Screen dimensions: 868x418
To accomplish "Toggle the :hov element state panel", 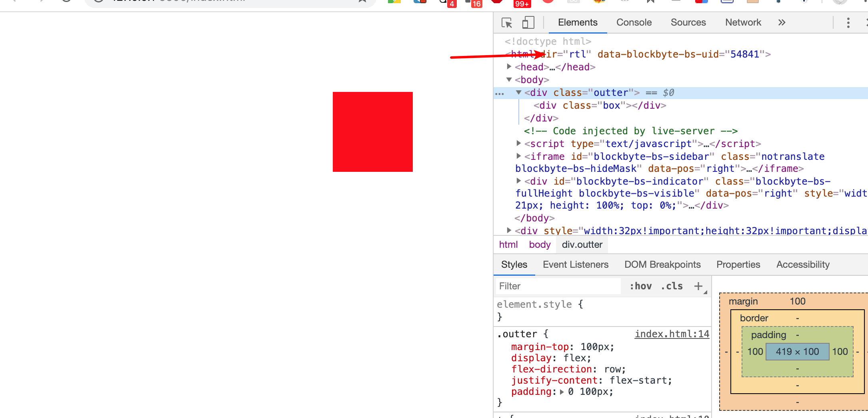I will click(x=641, y=286).
